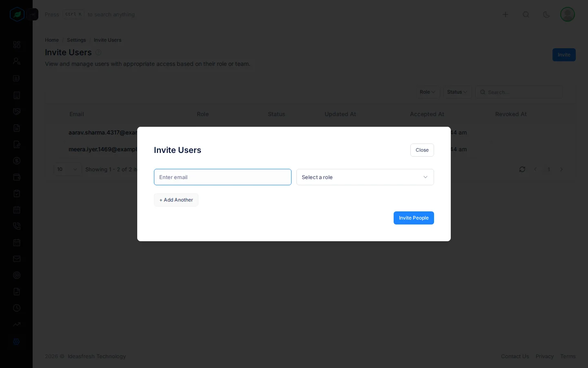
Task: Open the dashboard grid icon in the sidebar
Action: [17, 45]
